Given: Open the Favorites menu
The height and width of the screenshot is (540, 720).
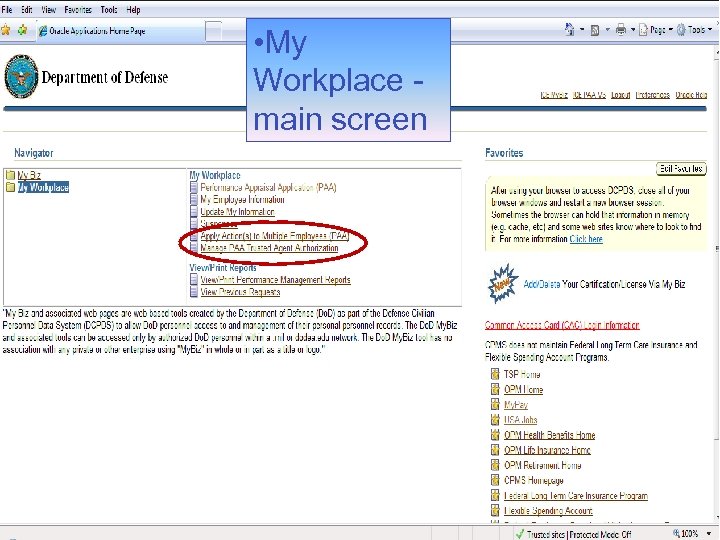Looking at the screenshot, I should 78,9.
